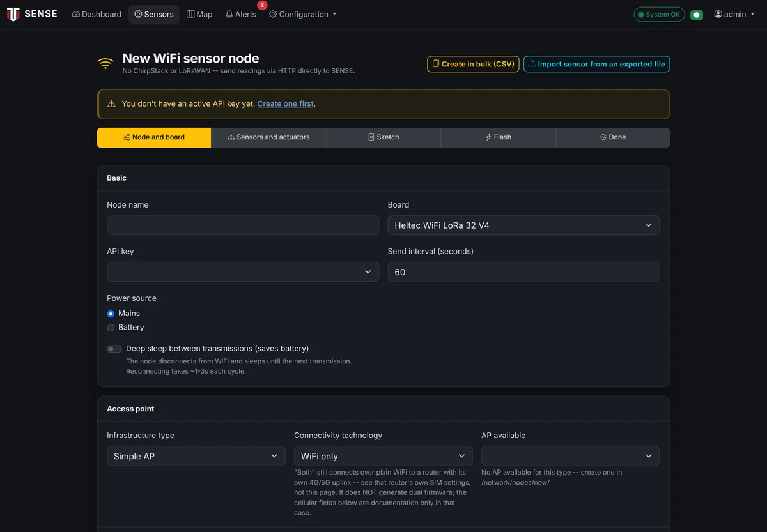Screen dimensions: 767x532
Task: Open the Dashboard page
Action: click(97, 14)
